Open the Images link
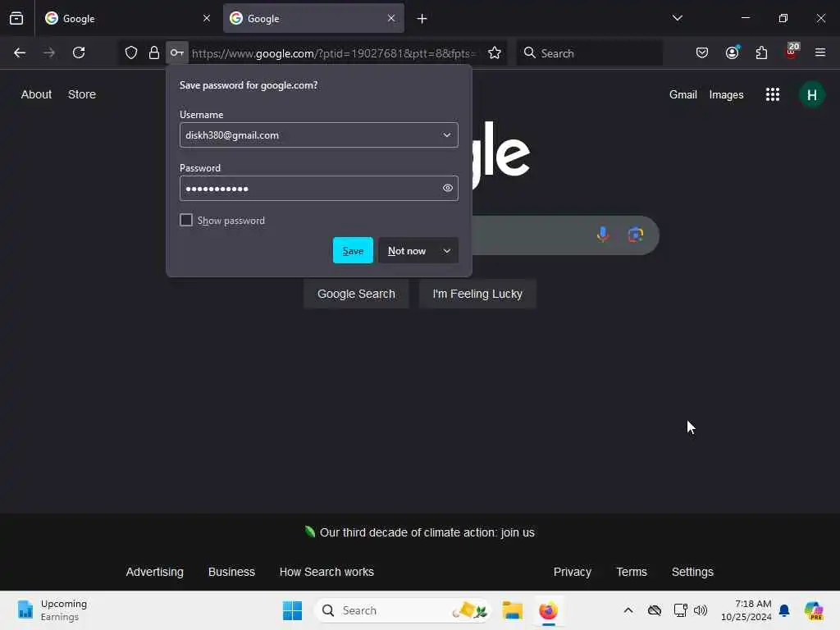This screenshot has height=630, width=840. (x=726, y=95)
